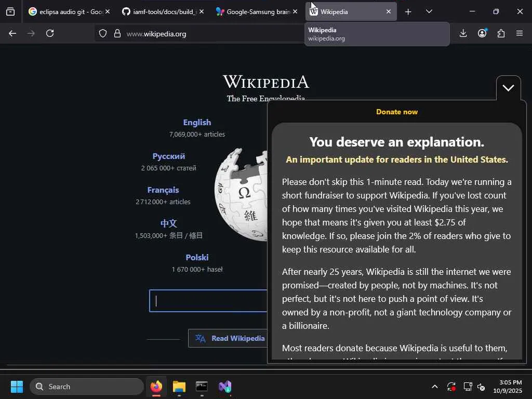Switch to eclipsa audio git Google tab
532x399 pixels.
pos(70,11)
